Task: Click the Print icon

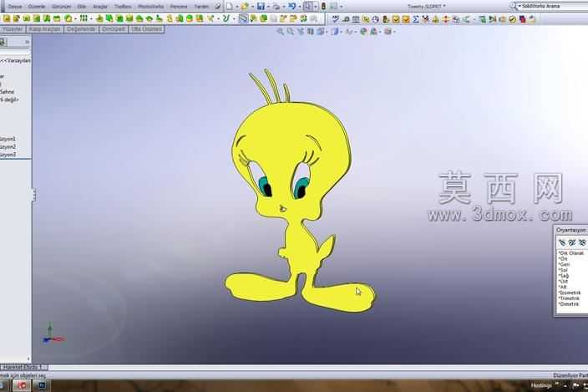Action: 276,7
